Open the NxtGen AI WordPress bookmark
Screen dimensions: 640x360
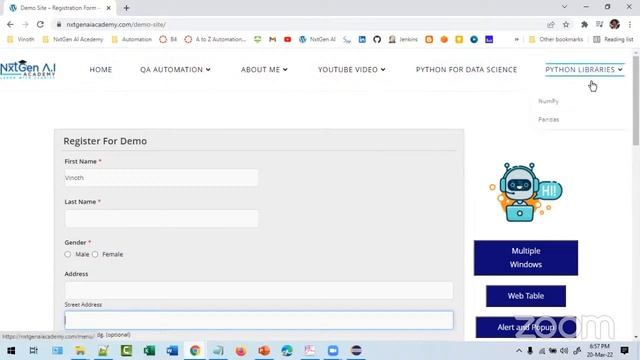coord(317,39)
